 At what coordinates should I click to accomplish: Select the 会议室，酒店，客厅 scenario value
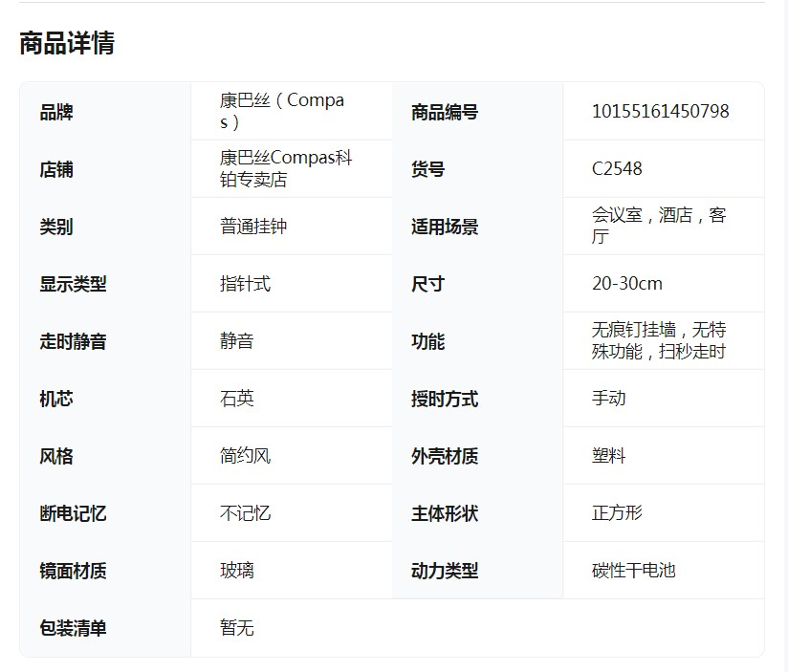tap(659, 226)
